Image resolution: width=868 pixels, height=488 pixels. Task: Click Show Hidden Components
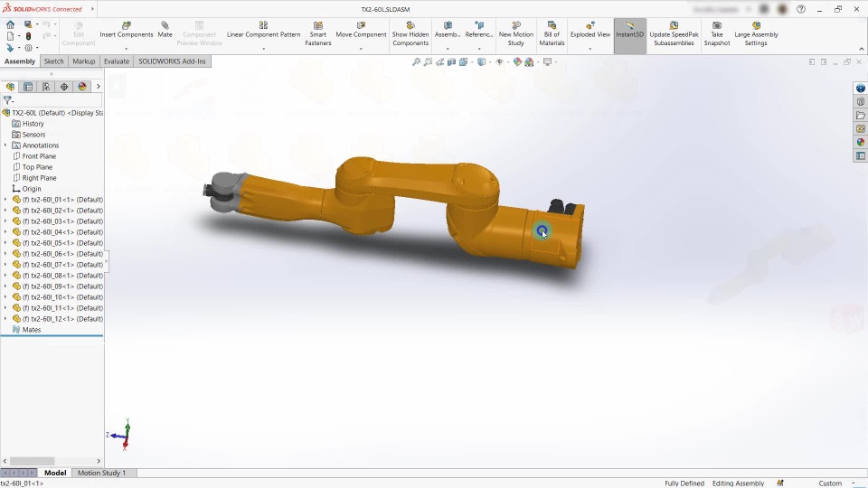(410, 33)
